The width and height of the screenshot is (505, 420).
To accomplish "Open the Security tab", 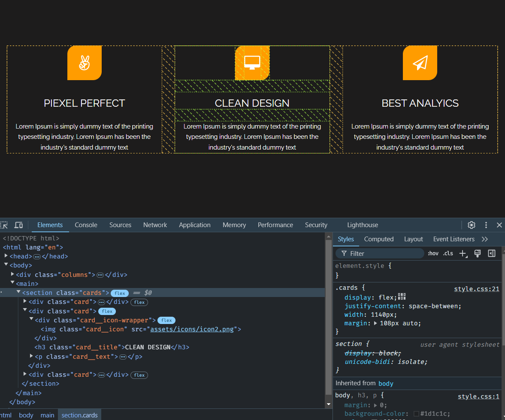I will pyautogui.click(x=316, y=225).
